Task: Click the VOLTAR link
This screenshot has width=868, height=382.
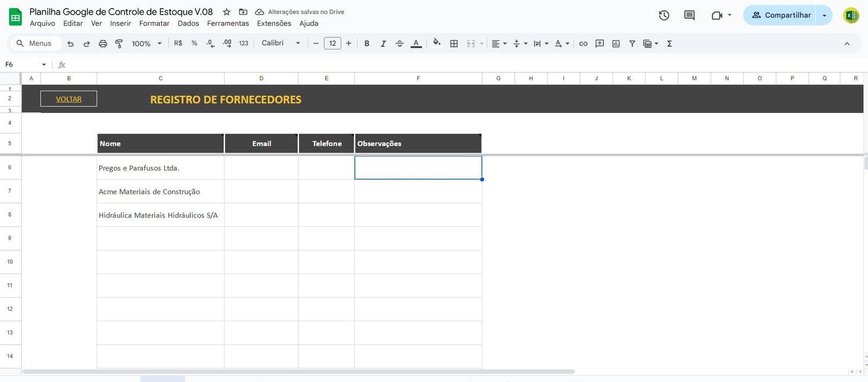Action: click(69, 99)
